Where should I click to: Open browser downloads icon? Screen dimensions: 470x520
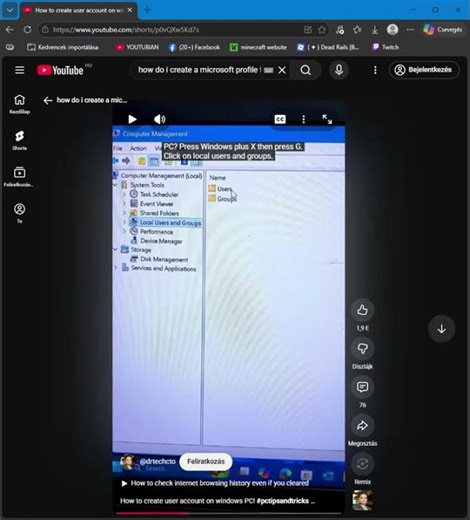pos(375,30)
